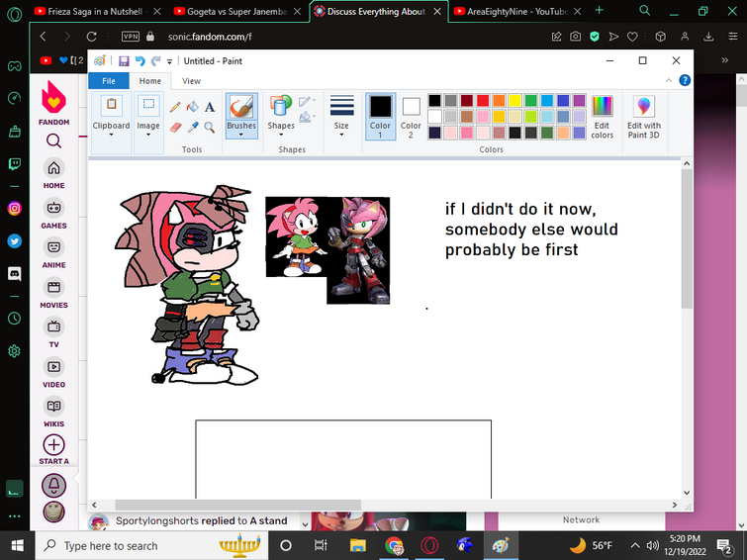Select the Color picker eyedropper tool
The height and width of the screenshot is (560, 747).
tap(193, 128)
